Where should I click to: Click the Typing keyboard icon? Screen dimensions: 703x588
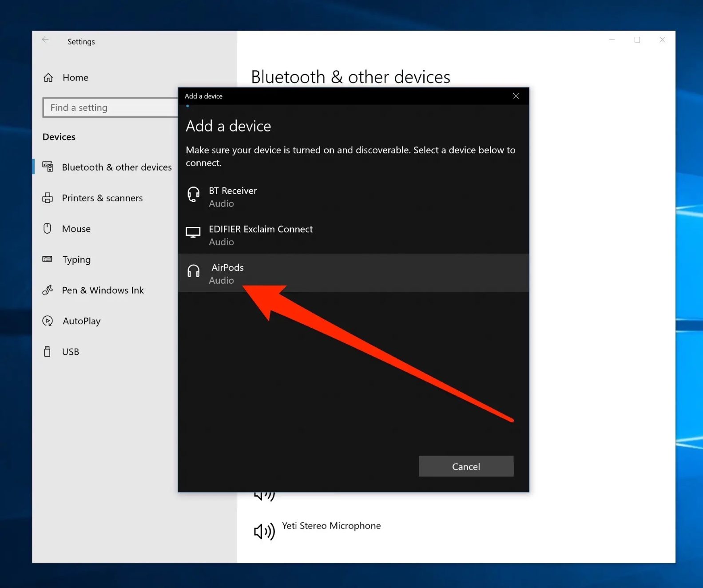(48, 259)
